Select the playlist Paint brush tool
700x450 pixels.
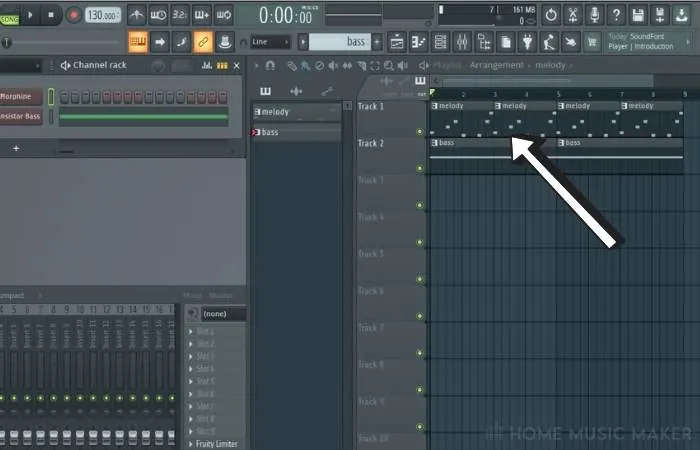pos(305,66)
